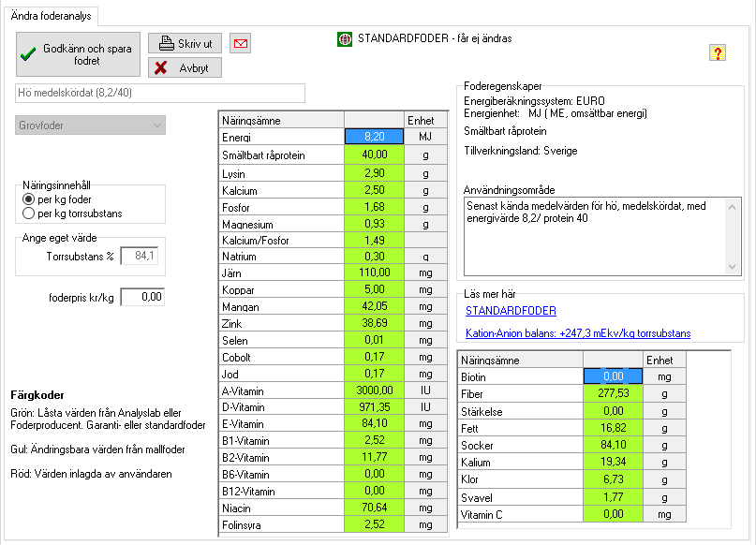Select the D-Vitamin value 971,35
The height and width of the screenshot is (545, 756).
point(374,407)
